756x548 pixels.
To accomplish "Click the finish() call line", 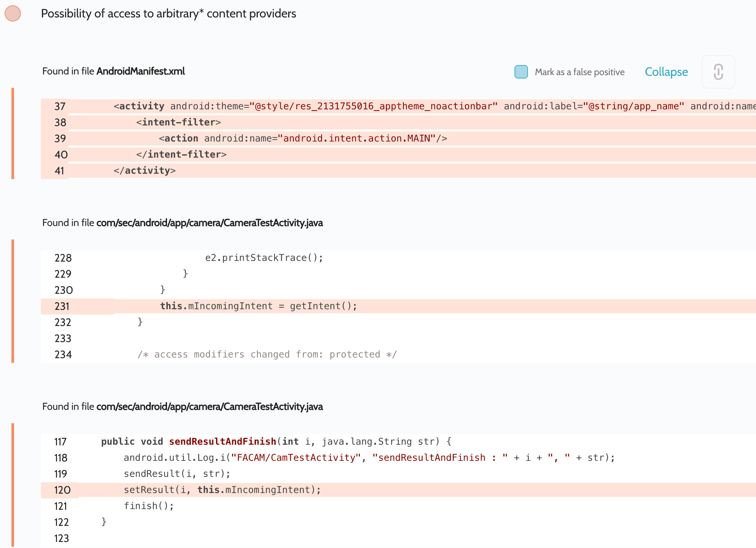I will pyautogui.click(x=149, y=506).
